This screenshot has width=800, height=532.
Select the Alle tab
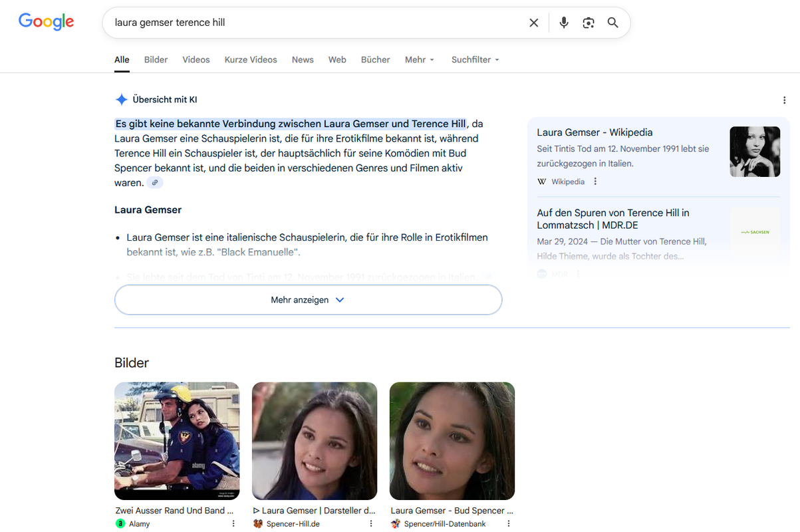[x=122, y=60]
